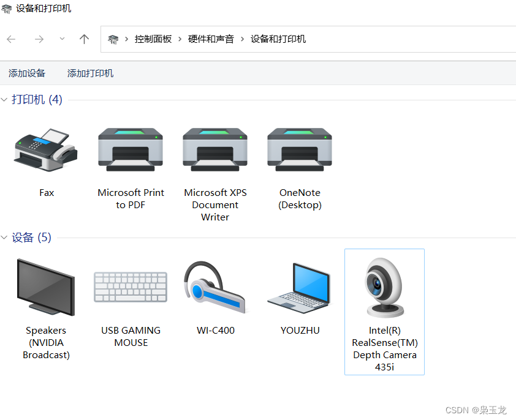Click the YOUZHU label

pos(300,331)
